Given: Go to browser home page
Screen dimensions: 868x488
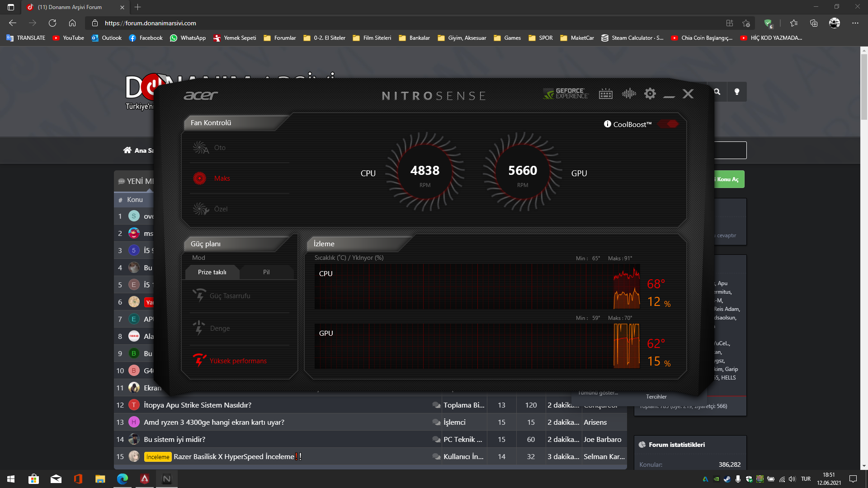Looking at the screenshot, I should tap(72, 23).
